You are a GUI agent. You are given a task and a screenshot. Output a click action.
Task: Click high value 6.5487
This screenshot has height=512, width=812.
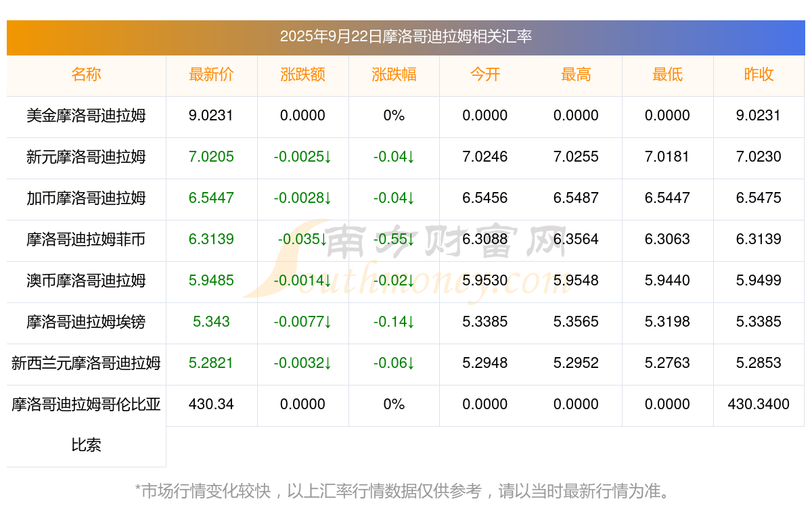(x=576, y=198)
